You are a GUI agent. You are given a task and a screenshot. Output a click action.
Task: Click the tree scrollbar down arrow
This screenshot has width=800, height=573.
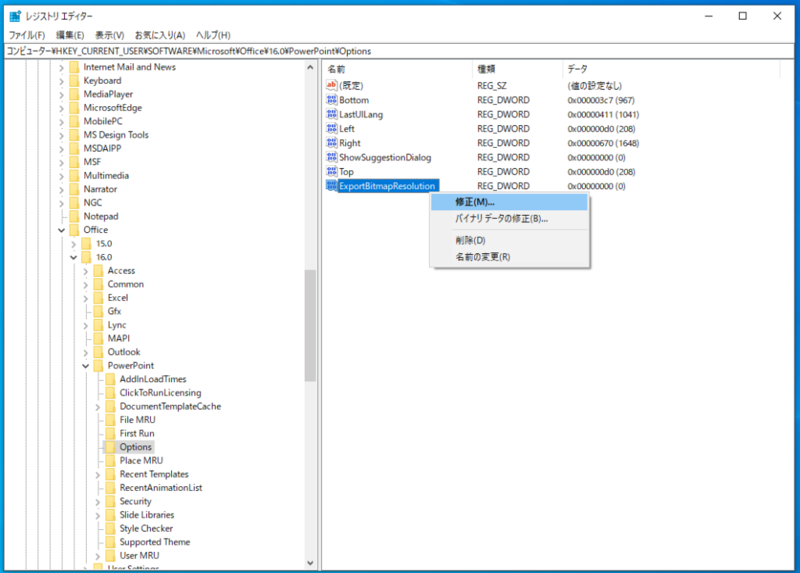310,563
